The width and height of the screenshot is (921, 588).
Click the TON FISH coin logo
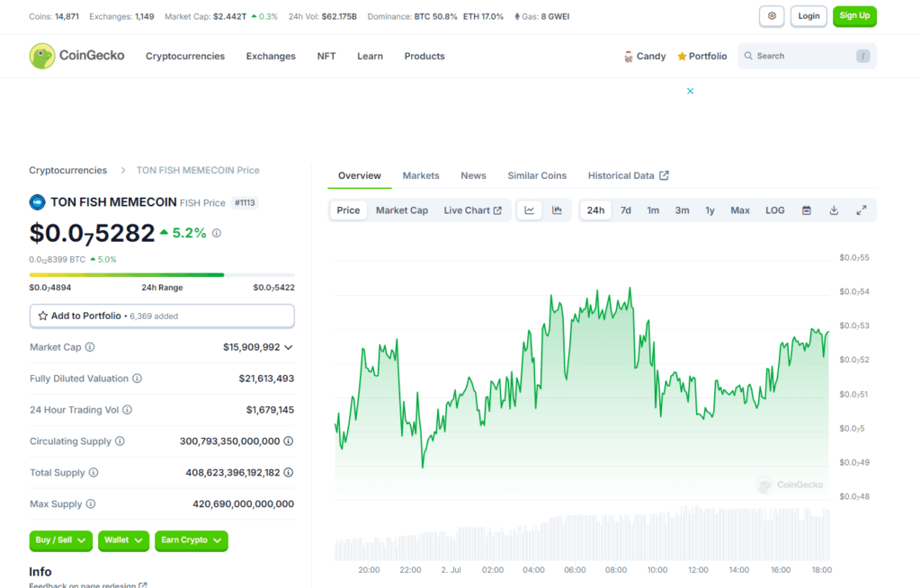tap(37, 202)
